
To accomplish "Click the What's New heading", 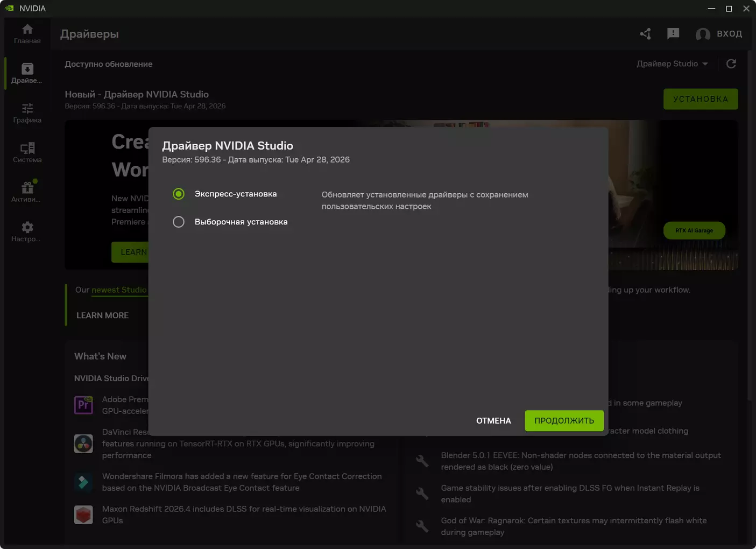I will tap(100, 356).
